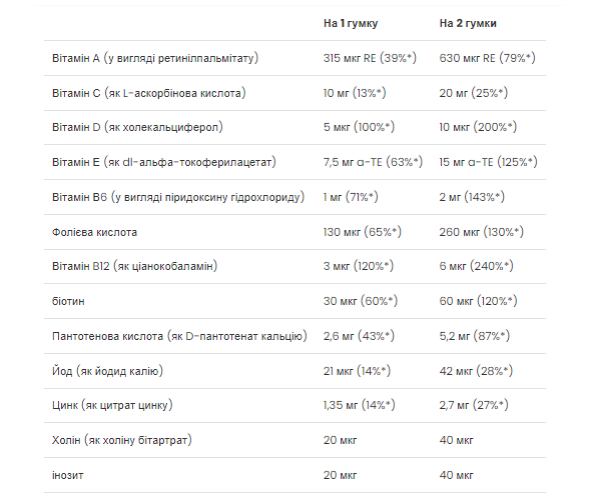Select the Фолієва кислота row label
The width and height of the screenshot is (600, 500).
click(93, 232)
